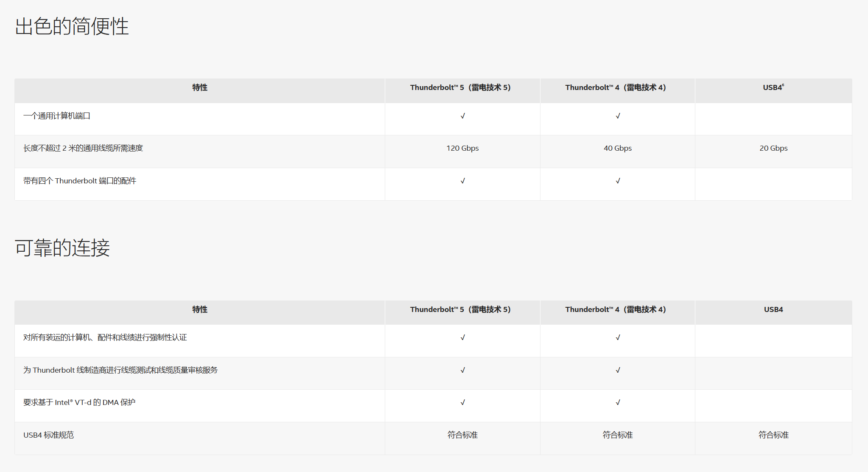Click "符合标准" under Thunderbolt 4 column

[618, 435]
